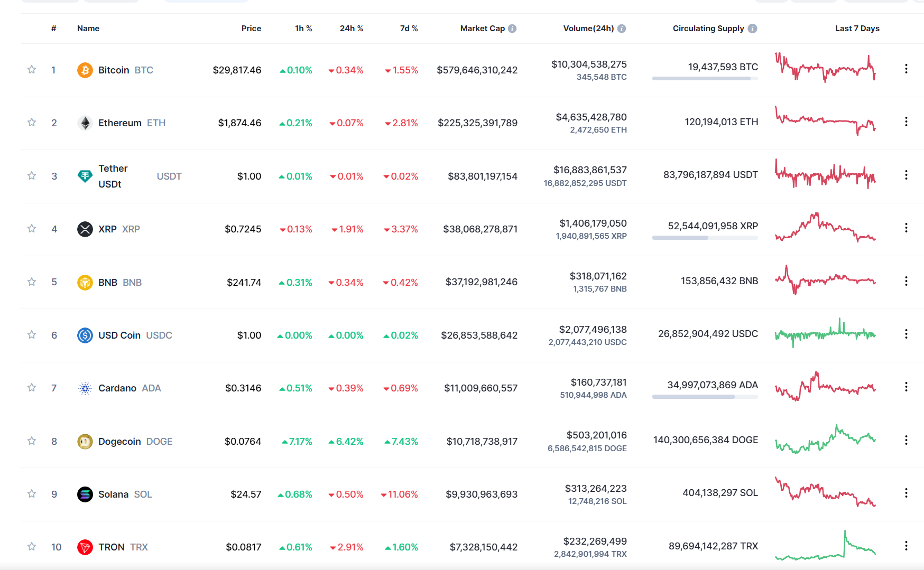
Task: Toggle watchlist star for TRON
Action: tap(32, 547)
